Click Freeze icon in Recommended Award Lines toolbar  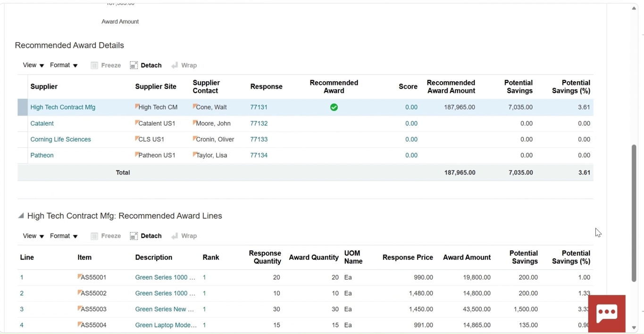94,236
